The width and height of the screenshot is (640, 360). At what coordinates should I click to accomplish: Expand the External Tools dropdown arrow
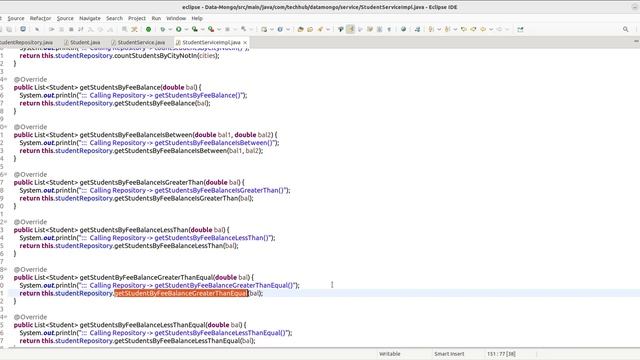[x=219, y=29]
